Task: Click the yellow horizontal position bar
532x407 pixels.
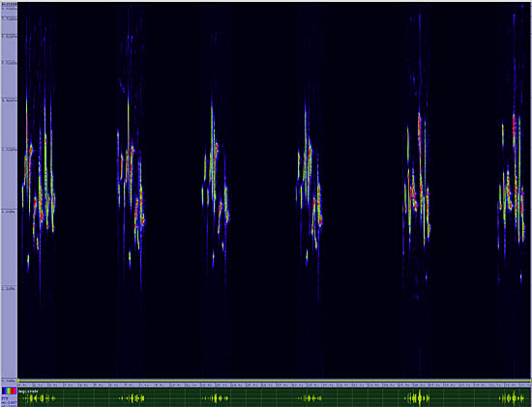Action: click(x=275, y=381)
